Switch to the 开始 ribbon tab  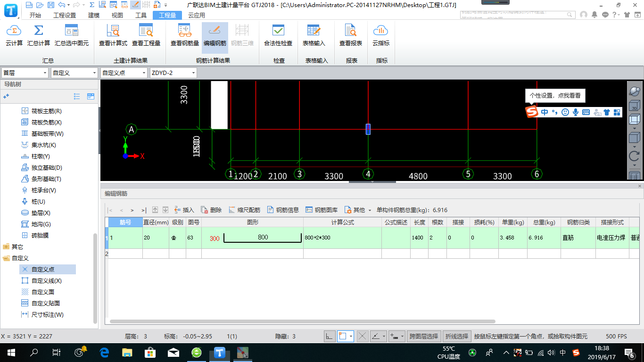35,15
